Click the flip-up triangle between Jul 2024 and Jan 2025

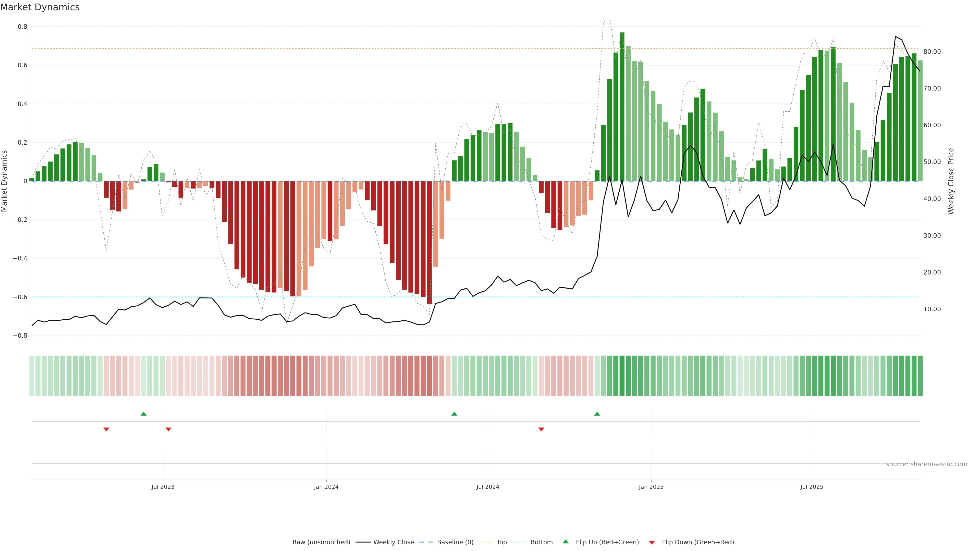click(x=597, y=414)
